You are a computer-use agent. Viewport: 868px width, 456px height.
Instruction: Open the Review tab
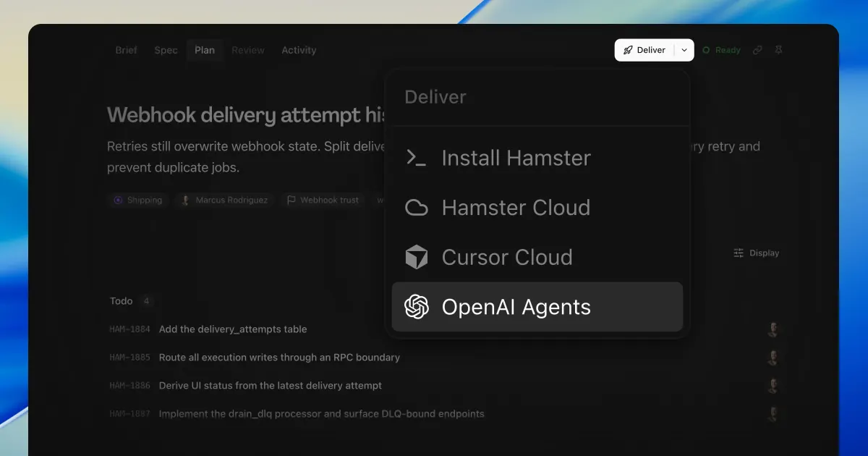click(248, 50)
